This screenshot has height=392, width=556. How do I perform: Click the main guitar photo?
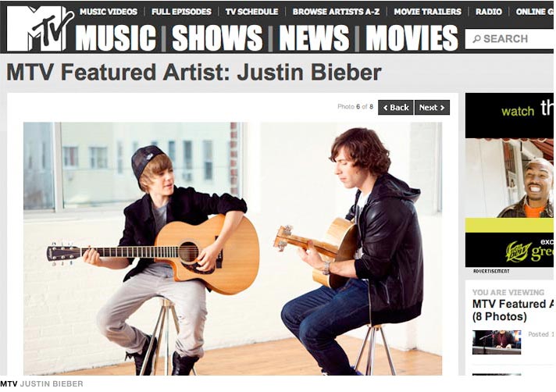233,248
